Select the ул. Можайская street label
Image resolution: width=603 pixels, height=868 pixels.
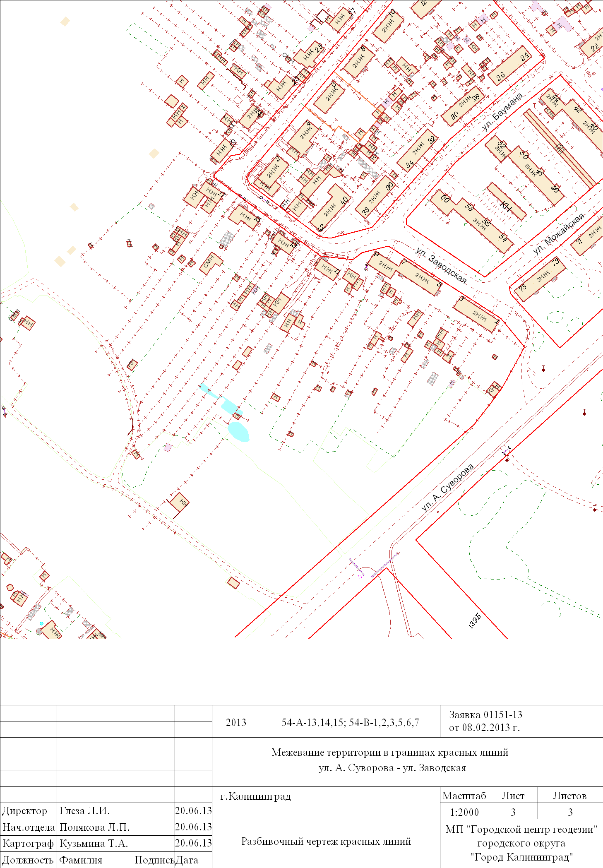[x=559, y=234]
